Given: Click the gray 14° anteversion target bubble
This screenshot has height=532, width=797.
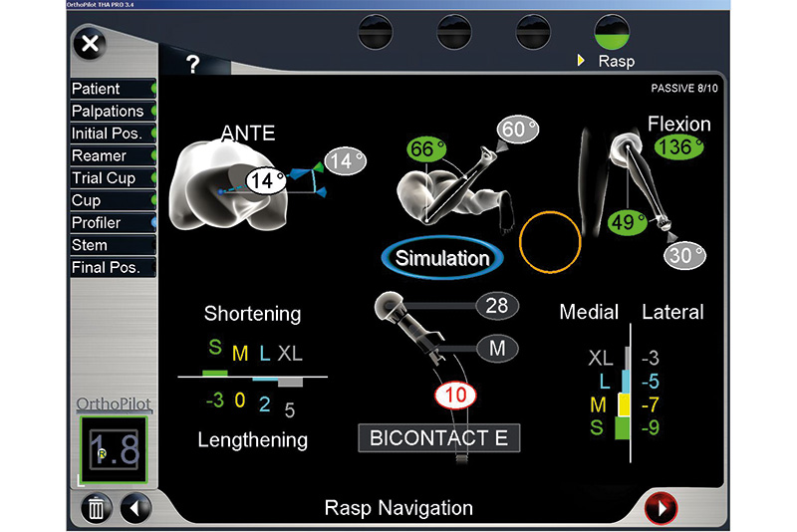Looking at the screenshot, I should pos(345,161).
